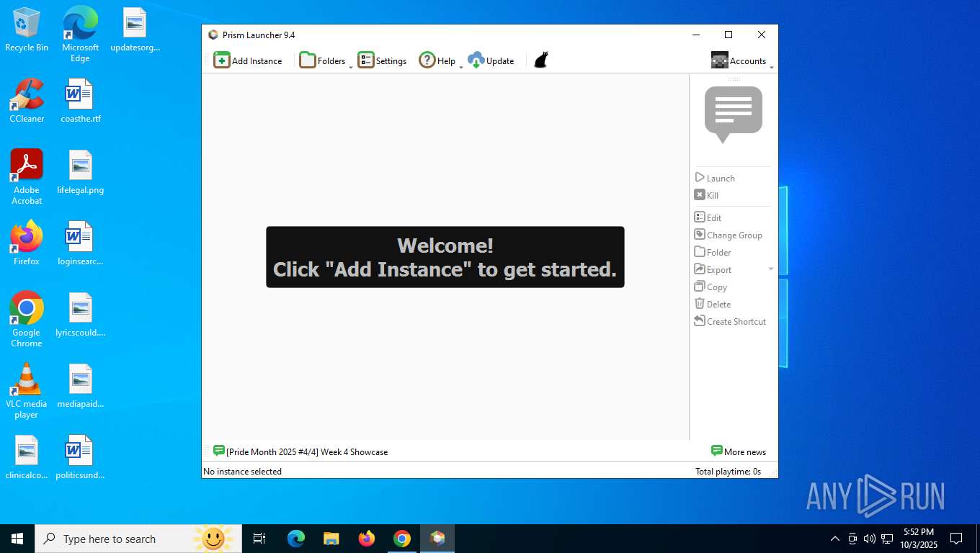Select the clinicalco image file
This screenshot has width=980, height=553.
pos(27,457)
